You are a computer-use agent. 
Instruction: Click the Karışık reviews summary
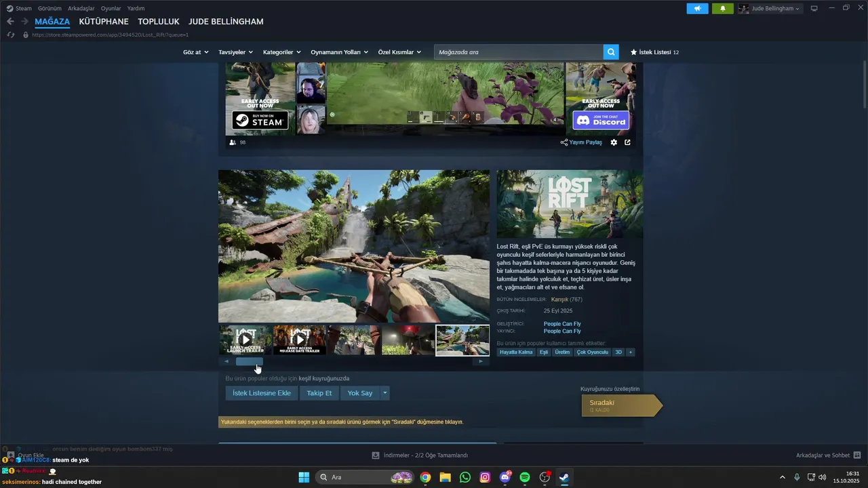[x=560, y=300]
